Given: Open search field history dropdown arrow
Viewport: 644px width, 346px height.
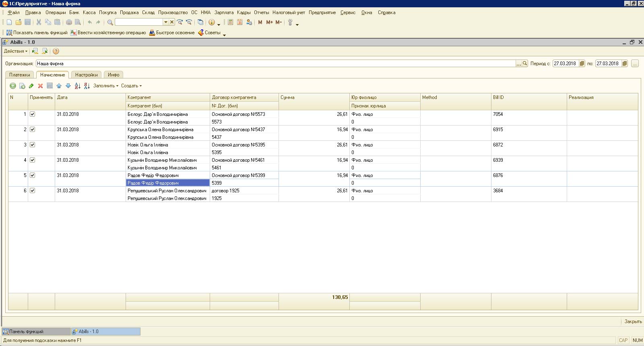Looking at the screenshot, I should tap(165, 22).
